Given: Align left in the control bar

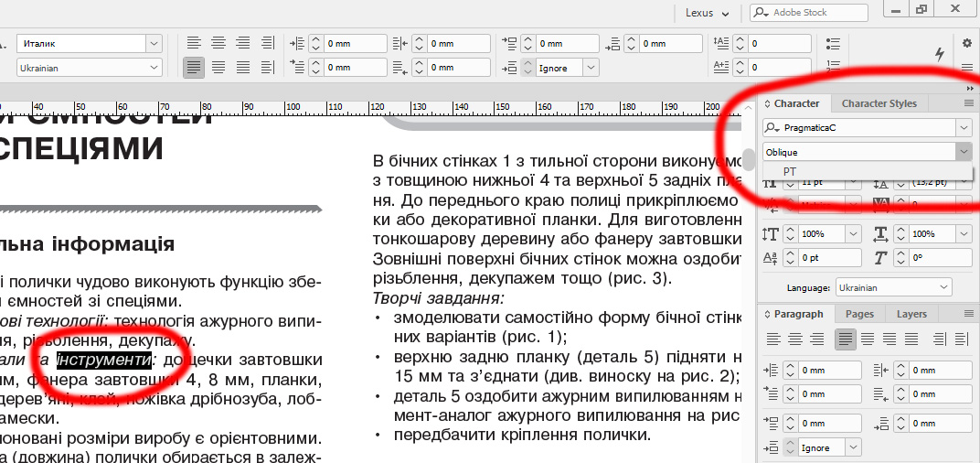Looking at the screenshot, I should click(195, 43).
